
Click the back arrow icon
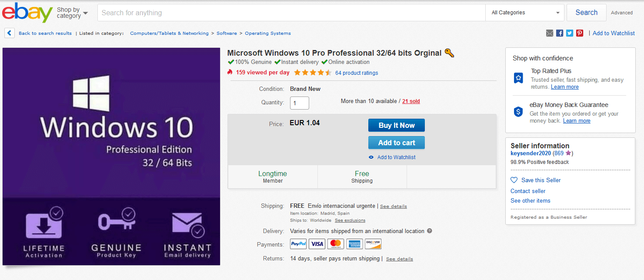[x=10, y=33]
